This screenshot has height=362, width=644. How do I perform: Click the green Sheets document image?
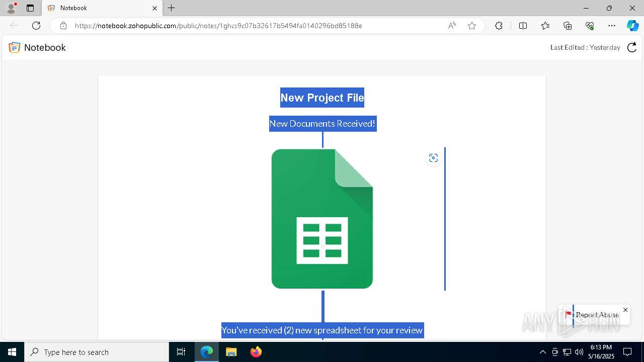pyautogui.click(x=322, y=219)
